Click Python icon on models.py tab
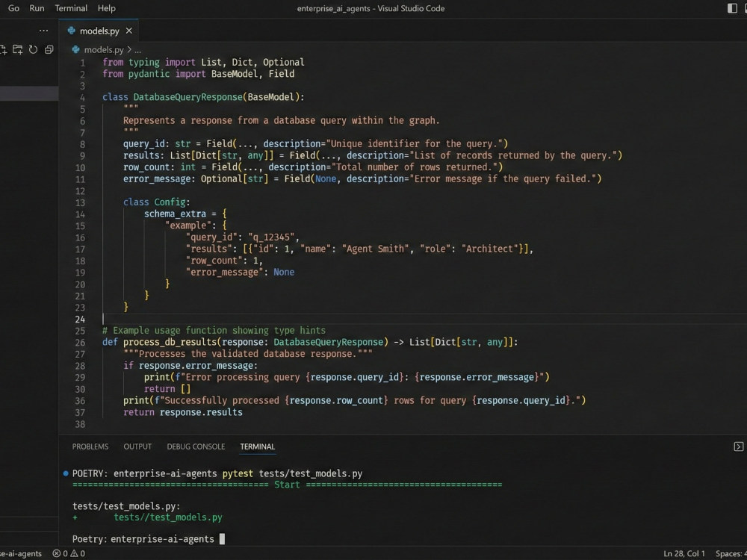Image resolution: width=747 pixels, height=560 pixels. tap(72, 31)
